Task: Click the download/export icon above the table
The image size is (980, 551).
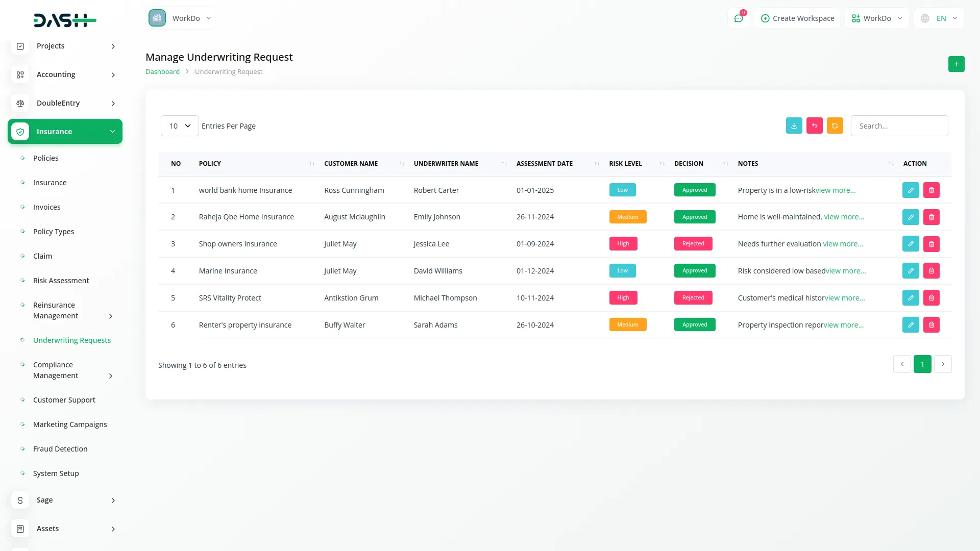Action: 794,126
